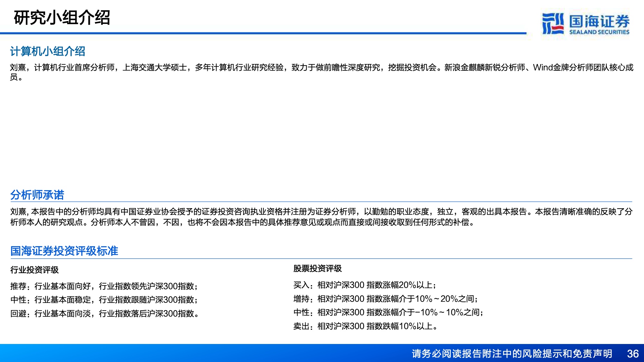This screenshot has width=644, height=362.
Task: Click the 回避 industry rating line
Action: 104,313
